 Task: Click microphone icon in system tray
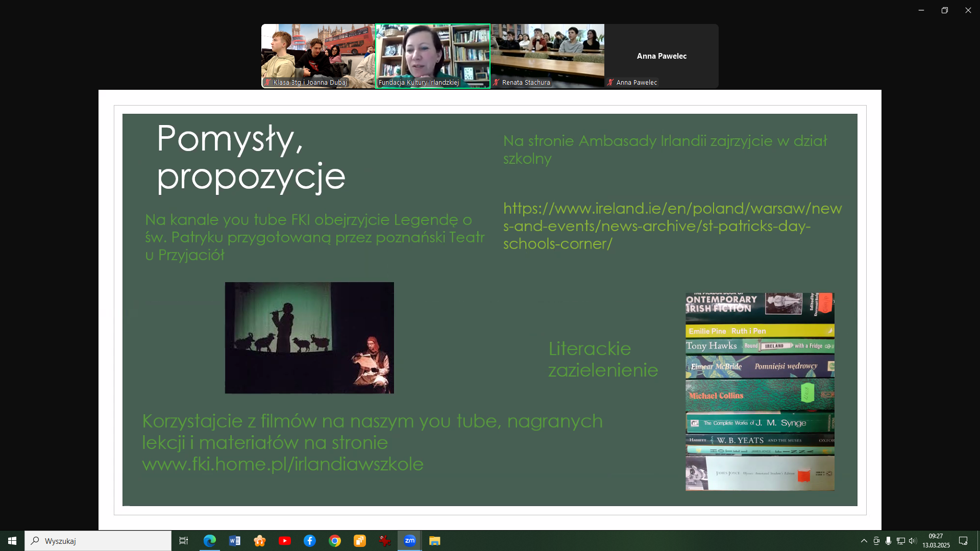click(x=888, y=541)
